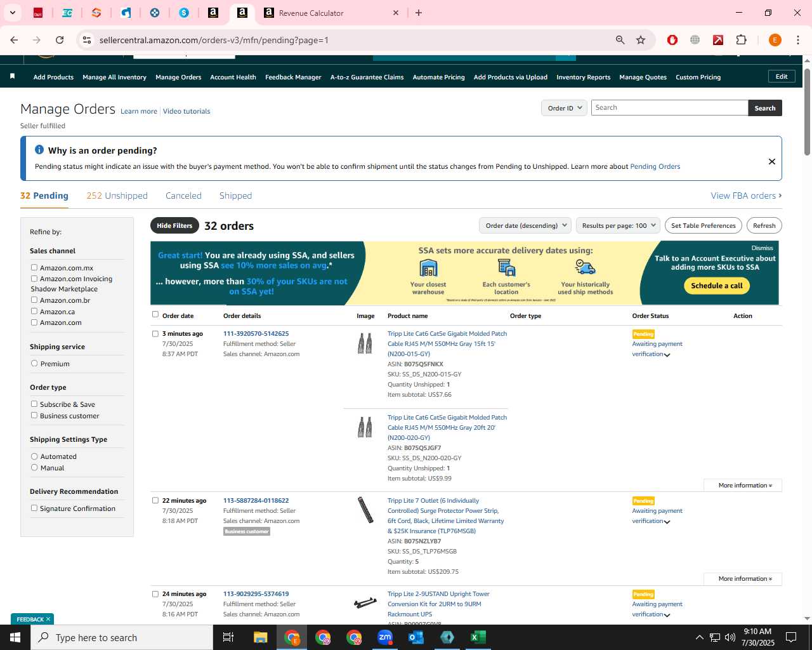Open the tab search down-arrow button
812x650 pixels.
click(x=12, y=13)
